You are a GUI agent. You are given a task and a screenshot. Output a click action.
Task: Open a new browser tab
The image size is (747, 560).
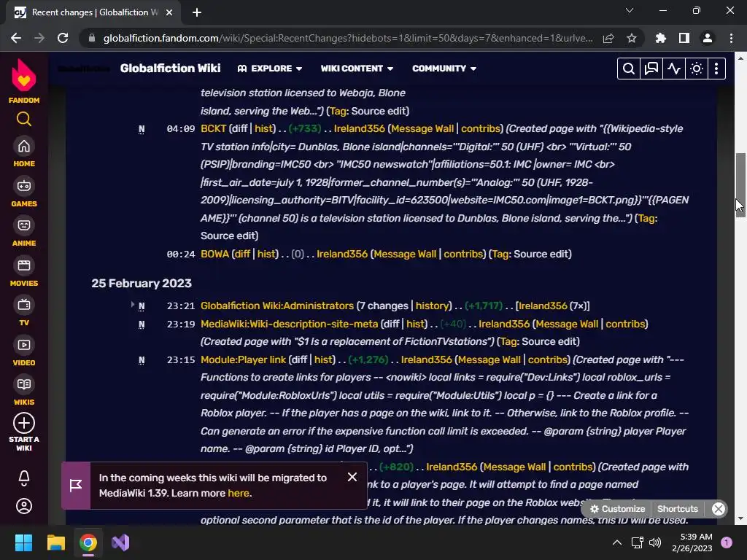click(x=197, y=12)
